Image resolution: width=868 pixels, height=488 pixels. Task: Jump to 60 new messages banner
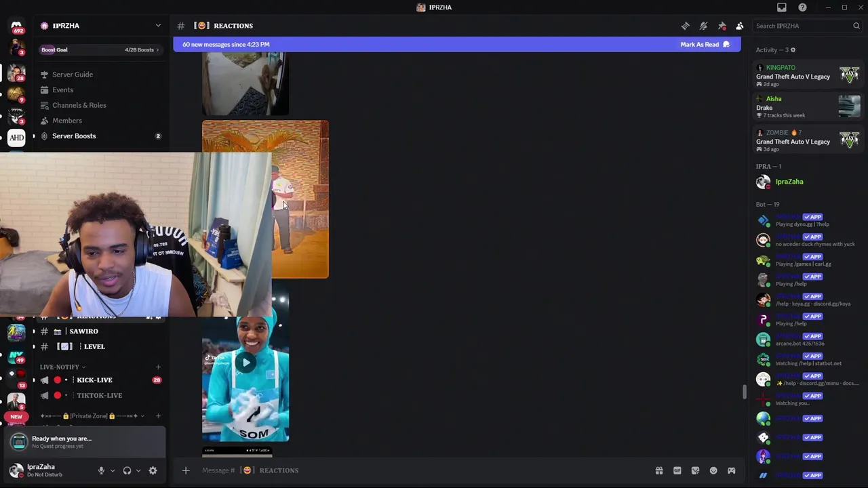(x=456, y=45)
